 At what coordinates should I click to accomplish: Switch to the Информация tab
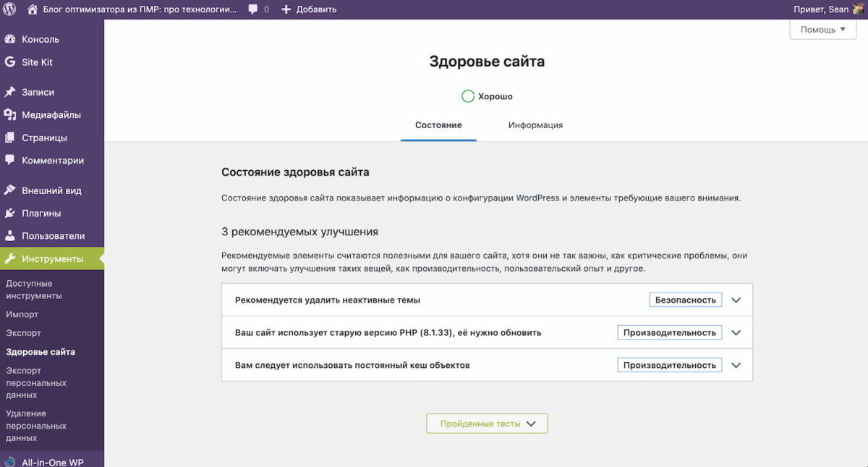click(x=535, y=125)
